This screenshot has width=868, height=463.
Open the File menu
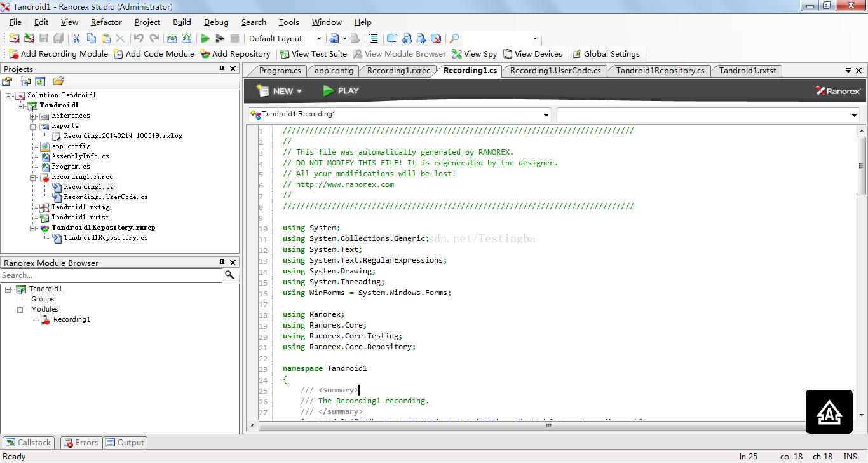coord(15,22)
